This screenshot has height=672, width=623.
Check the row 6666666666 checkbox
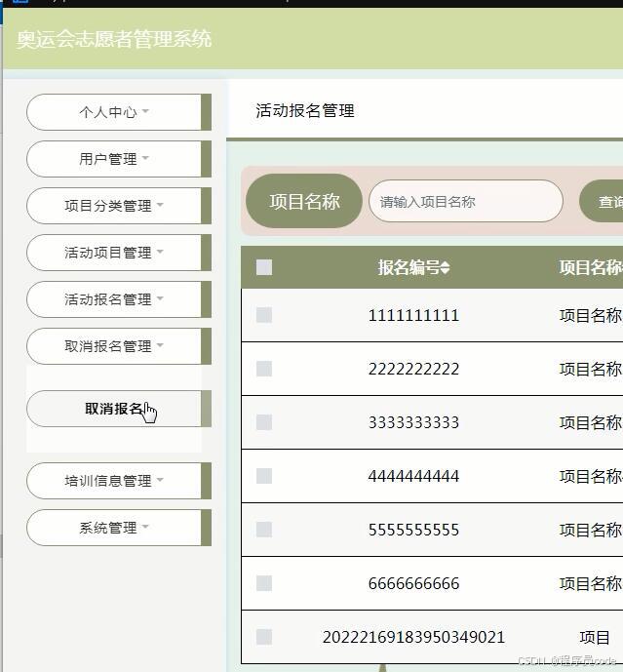coord(264,583)
